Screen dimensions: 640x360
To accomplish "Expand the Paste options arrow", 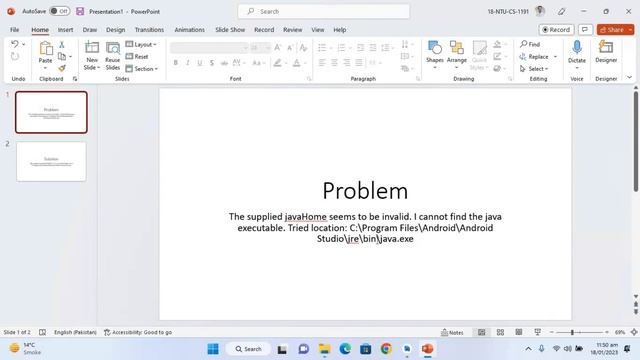I will point(45,68).
